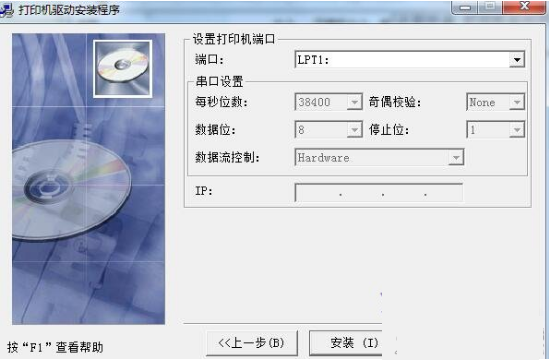Minimize the printer driver installer window

click(465, 7)
